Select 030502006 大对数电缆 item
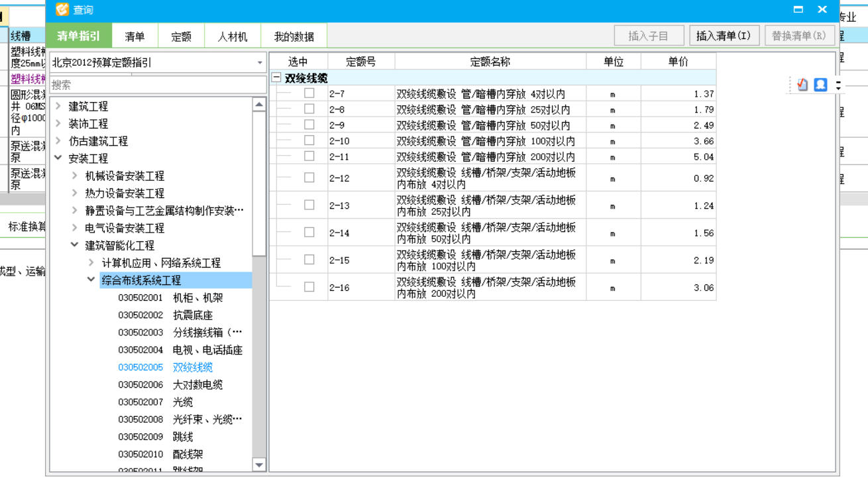Screen dimensions: 868x501 tap(171, 384)
